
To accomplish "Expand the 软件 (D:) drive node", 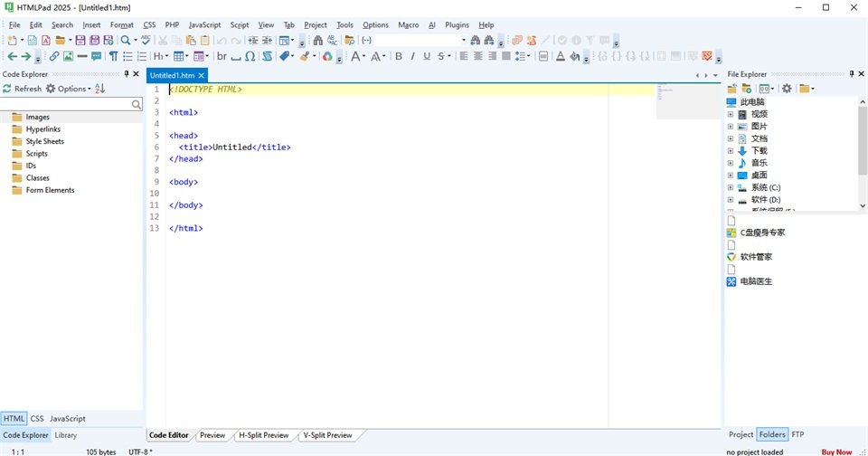I will tap(731, 199).
